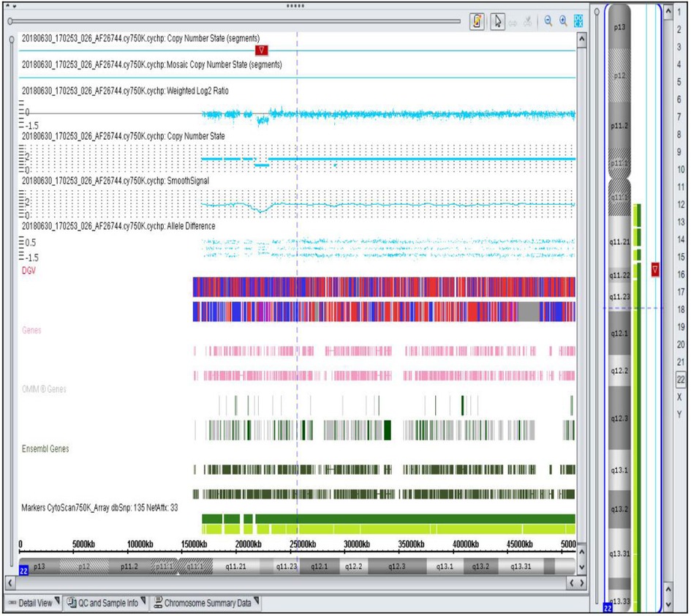
Task: Switch to the QC and Sample Info tab
Action: pos(105,603)
